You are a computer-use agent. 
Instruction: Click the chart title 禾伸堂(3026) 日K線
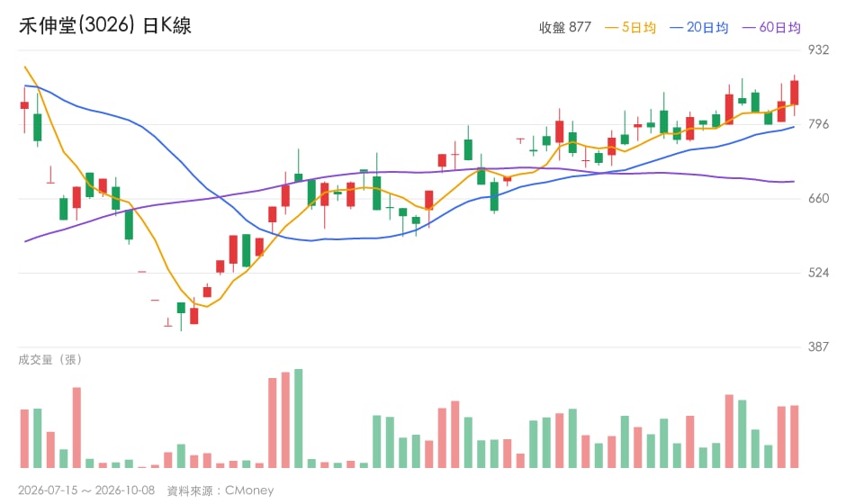[105, 25]
